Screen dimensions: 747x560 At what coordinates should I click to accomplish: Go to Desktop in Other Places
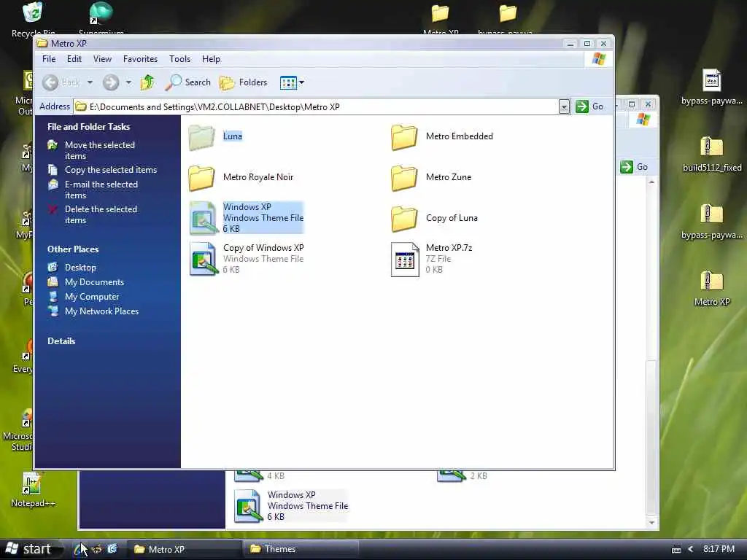pos(80,268)
